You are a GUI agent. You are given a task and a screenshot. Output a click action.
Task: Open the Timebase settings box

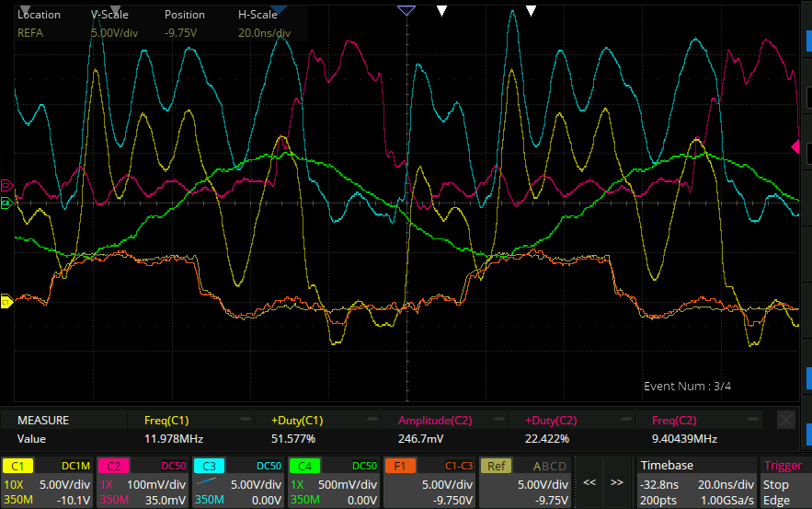(x=694, y=482)
